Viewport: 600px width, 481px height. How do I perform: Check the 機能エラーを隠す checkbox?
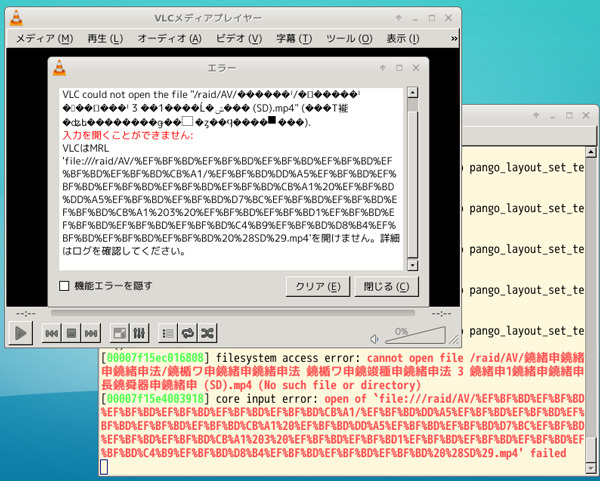tap(64, 286)
